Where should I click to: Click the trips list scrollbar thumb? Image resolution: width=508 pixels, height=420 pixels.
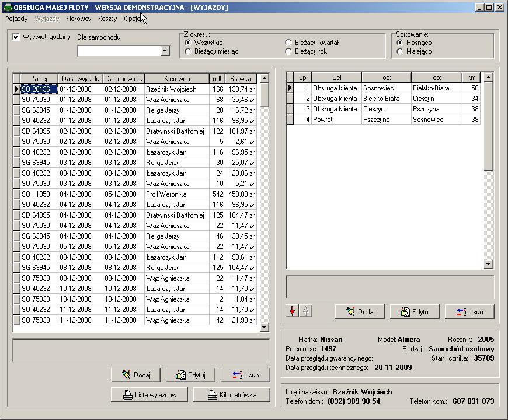265,95
